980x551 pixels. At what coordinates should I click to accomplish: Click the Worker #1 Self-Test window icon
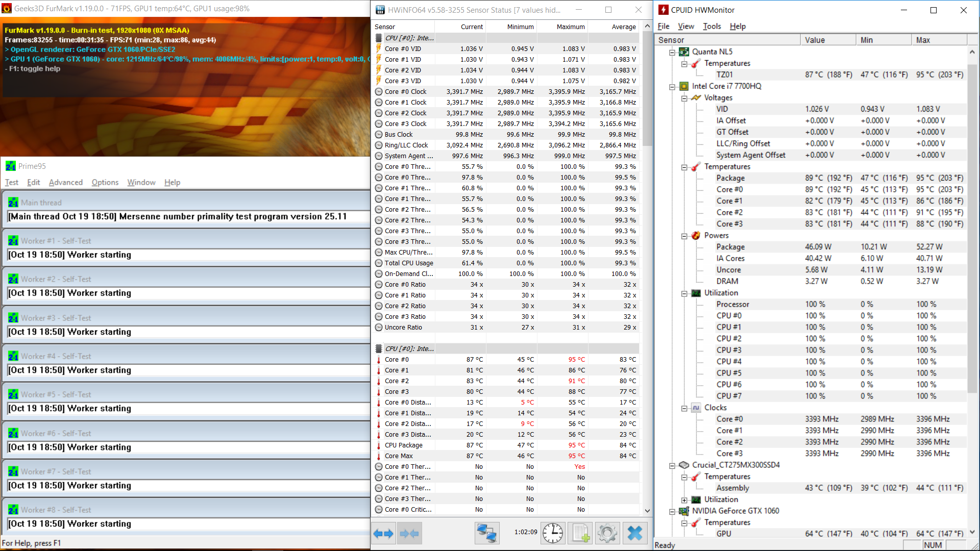[x=13, y=241]
